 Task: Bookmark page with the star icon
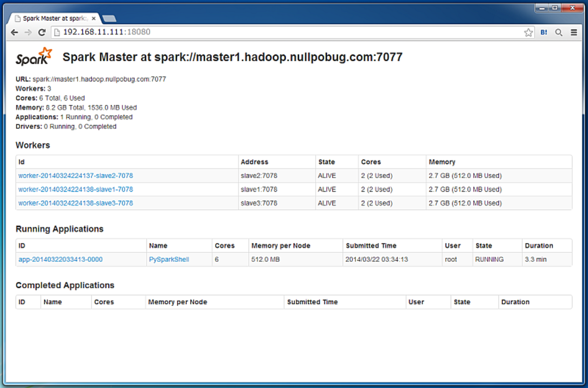[528, 33]
